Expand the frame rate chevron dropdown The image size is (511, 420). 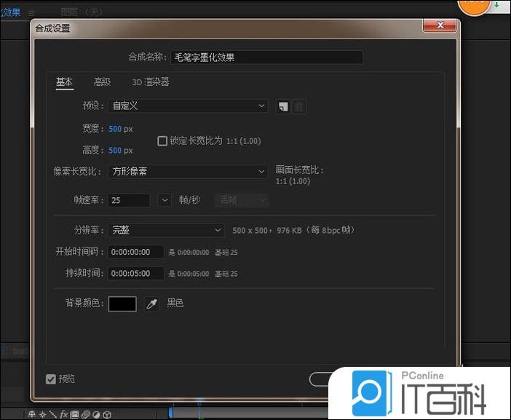(x=165, y=200)
